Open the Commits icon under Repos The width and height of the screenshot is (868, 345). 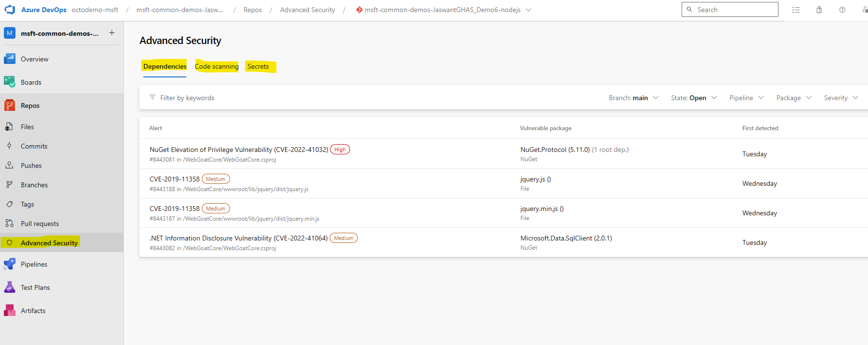pyautogui.click(x=9, y=146)
